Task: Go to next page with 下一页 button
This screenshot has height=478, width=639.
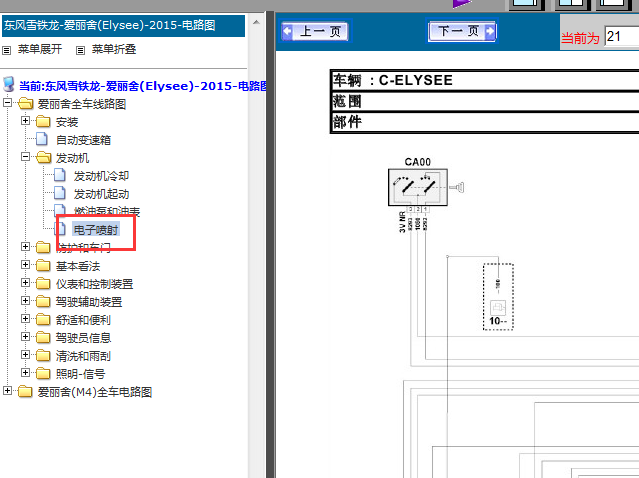Action: (x=462, y=31)
